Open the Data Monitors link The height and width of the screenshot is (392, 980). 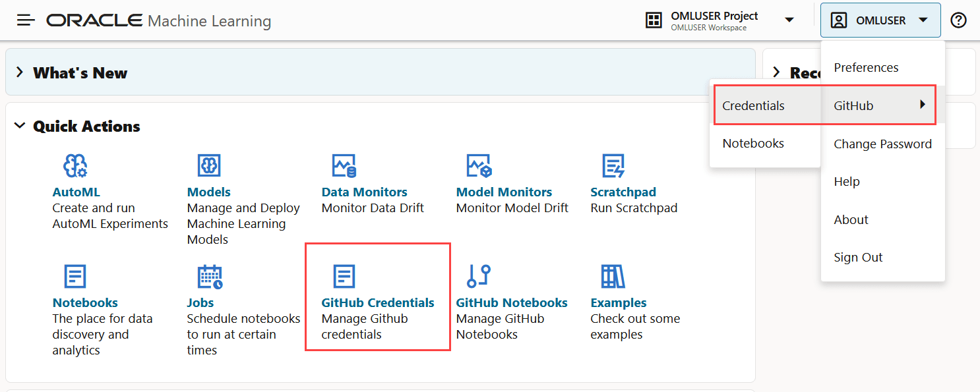pyautogui.click(x=365, y=192)
